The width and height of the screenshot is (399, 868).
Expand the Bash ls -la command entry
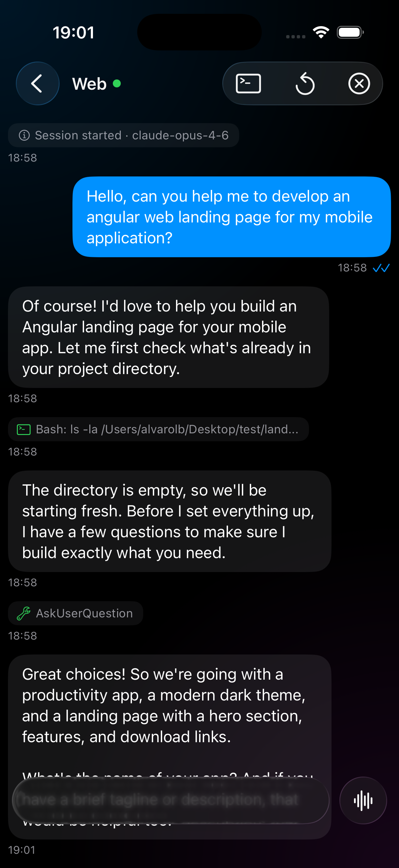pos(167,429)
